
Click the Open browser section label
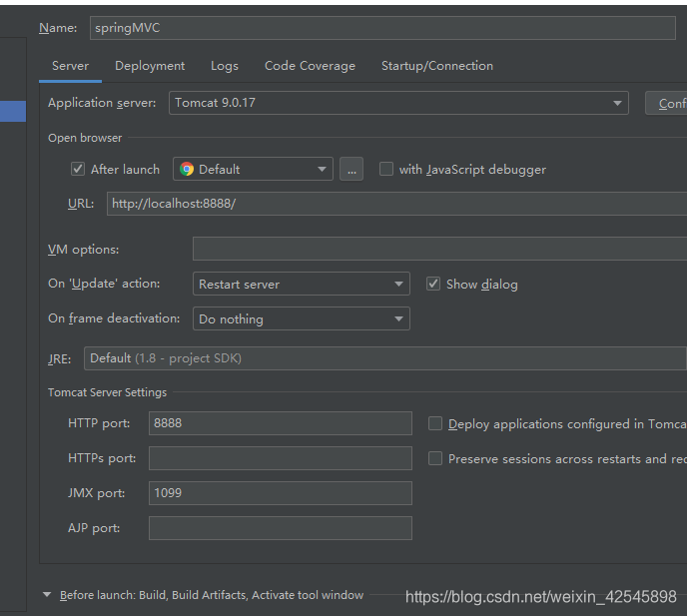click(85, 138)
